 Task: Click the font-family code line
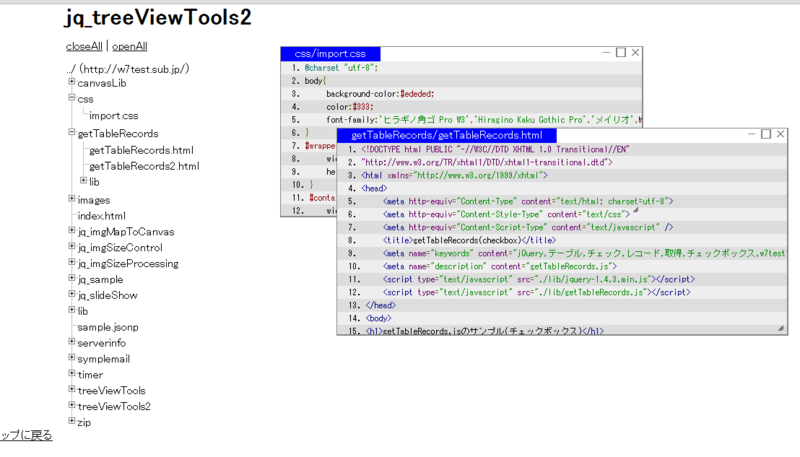click(461, 120)
